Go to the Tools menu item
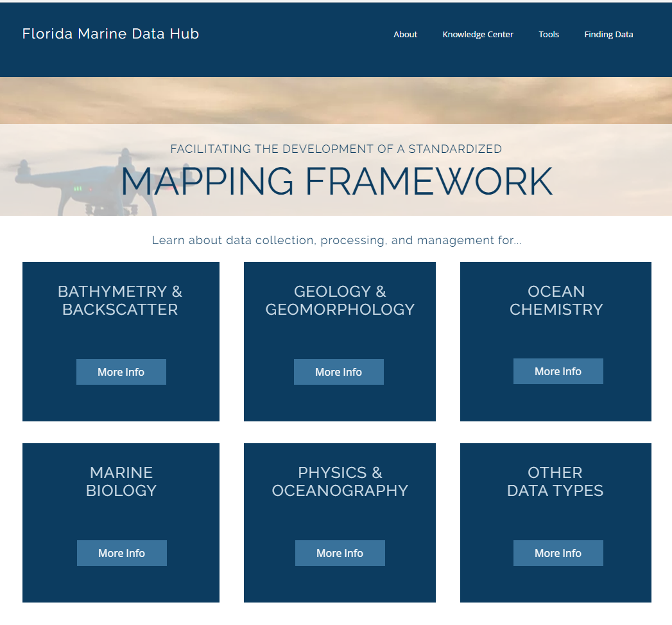This screenshot has width=672, height=625. coord(549,34)
